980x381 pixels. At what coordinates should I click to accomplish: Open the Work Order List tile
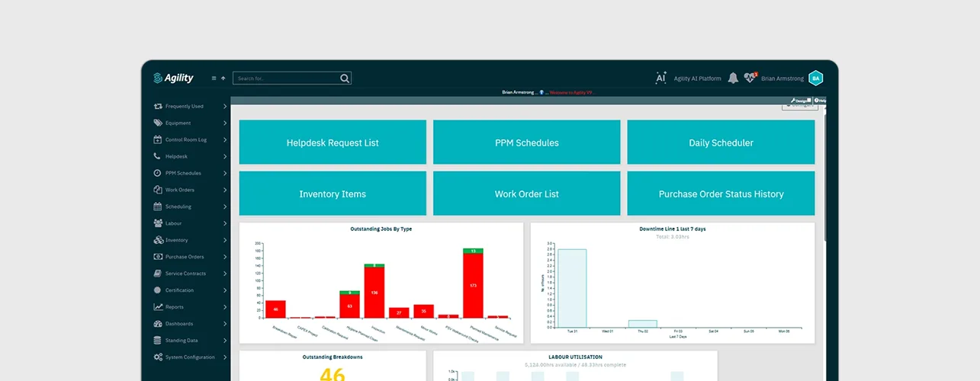(526, 194)
